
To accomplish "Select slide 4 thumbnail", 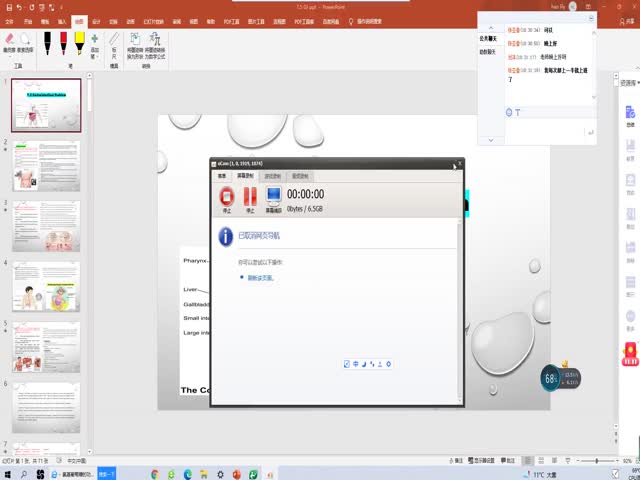I will (x=46, y=286).
